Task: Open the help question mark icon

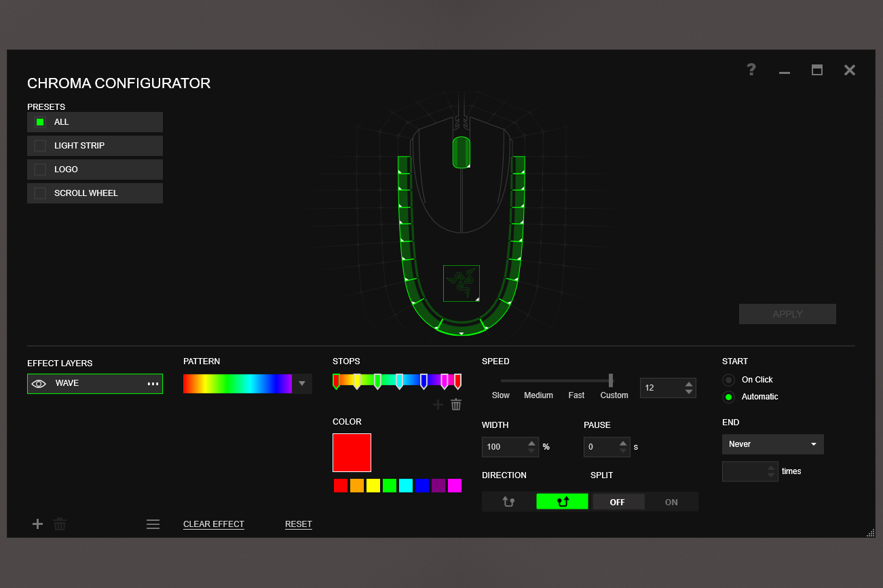Action: (x=751, y=69)
